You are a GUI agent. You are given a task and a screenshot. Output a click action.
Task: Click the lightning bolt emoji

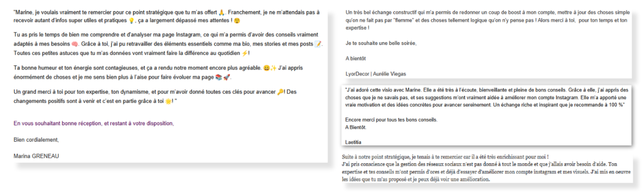[245, 53]
